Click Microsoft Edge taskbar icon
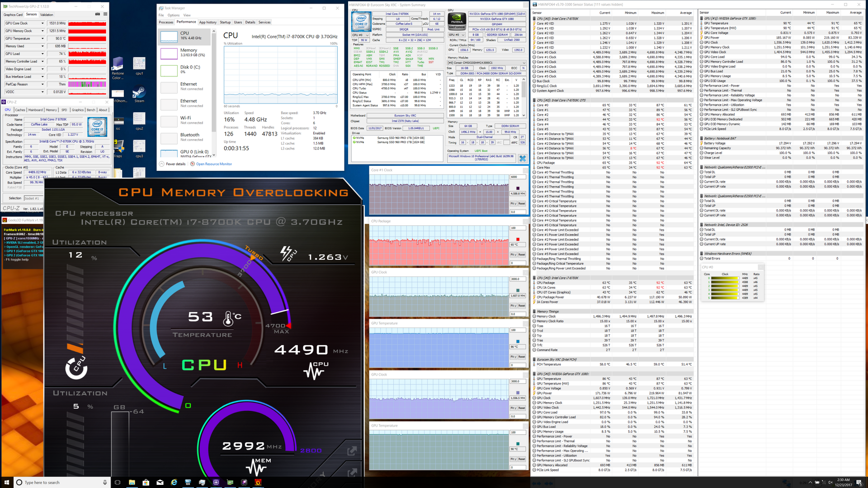The width and height of the screenshot is (868, 488). [174, 483]
